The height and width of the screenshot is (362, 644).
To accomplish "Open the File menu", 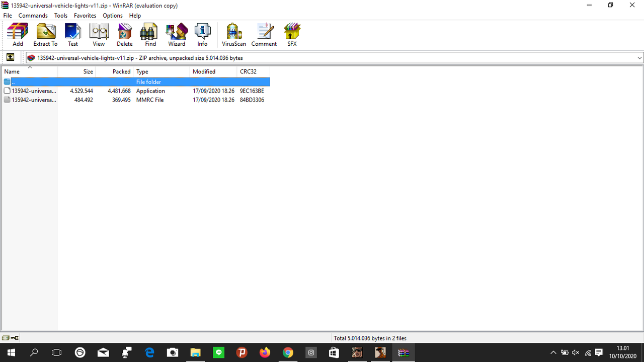I will pyautogui.click(x=8, y=16).
